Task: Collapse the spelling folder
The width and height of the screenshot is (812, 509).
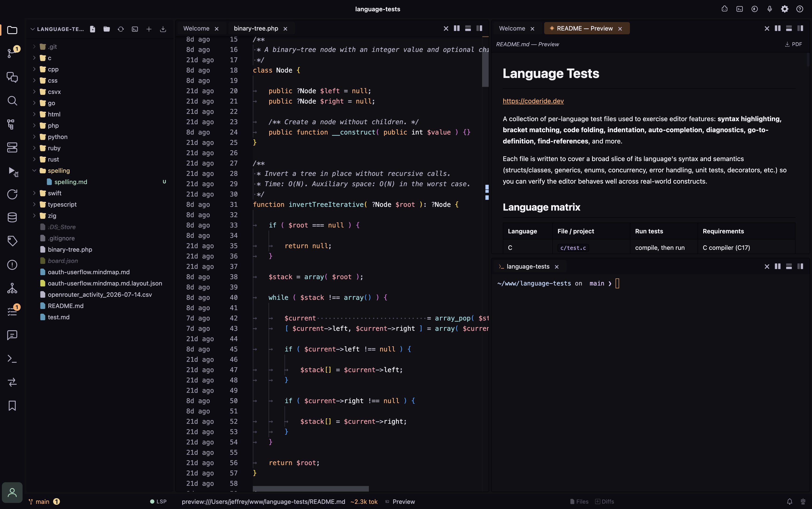Action: (34, 171)
